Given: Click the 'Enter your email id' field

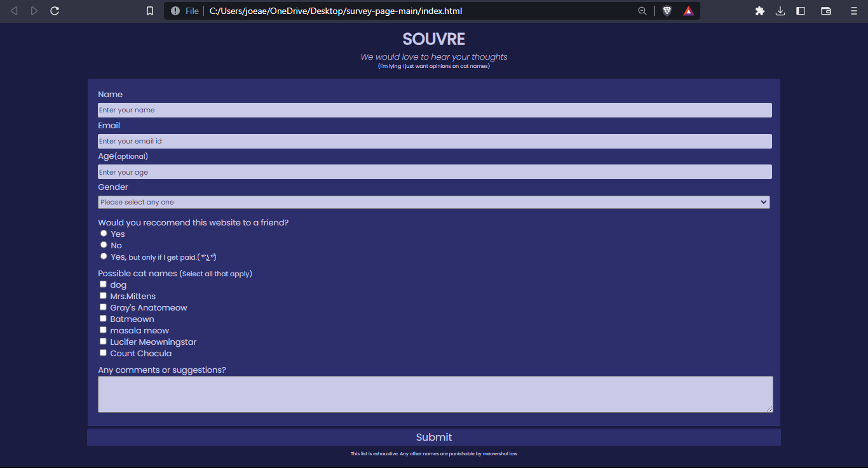Looking at the screenshot, I should point(434,141).
